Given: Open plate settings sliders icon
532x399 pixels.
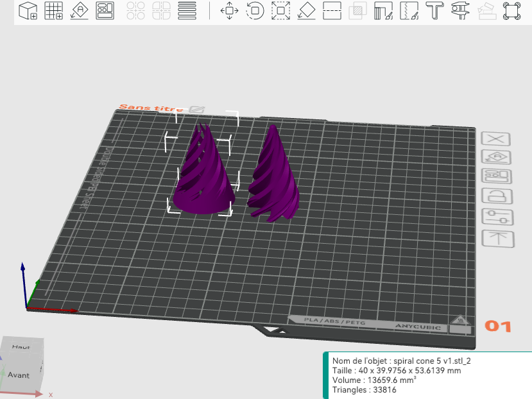Looking at the screenshot, I should pos(498,217).
